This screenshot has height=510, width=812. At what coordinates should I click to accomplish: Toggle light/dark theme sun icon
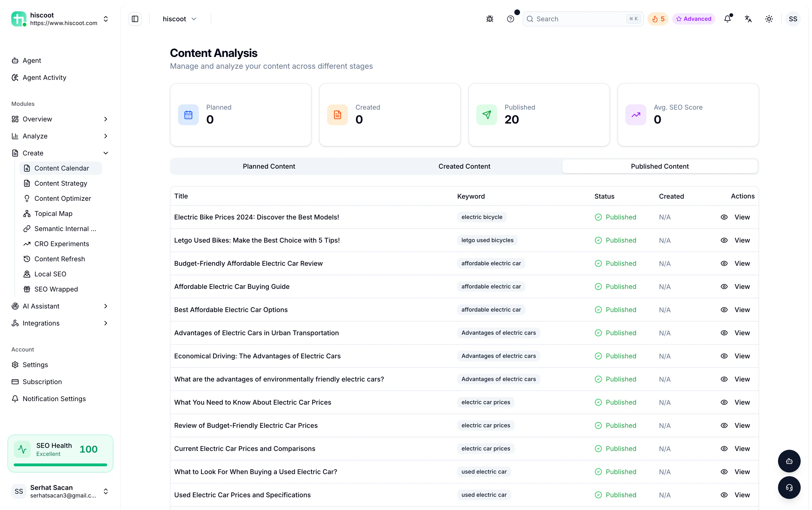769,19
